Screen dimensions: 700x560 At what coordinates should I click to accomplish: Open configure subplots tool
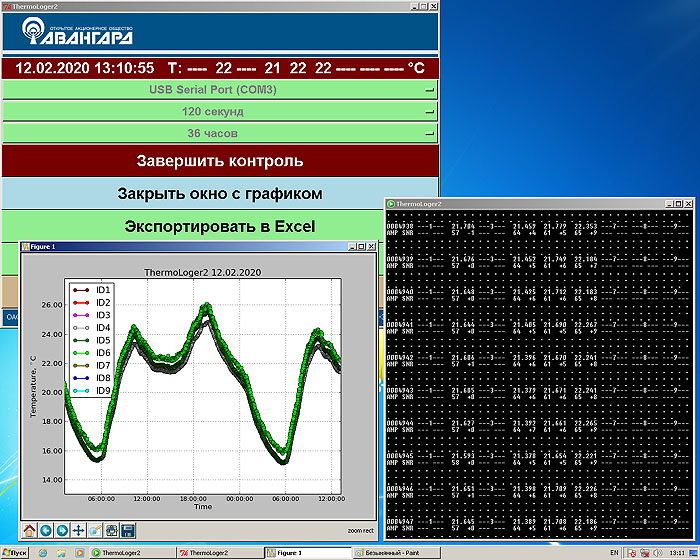[x=112, y=531]
